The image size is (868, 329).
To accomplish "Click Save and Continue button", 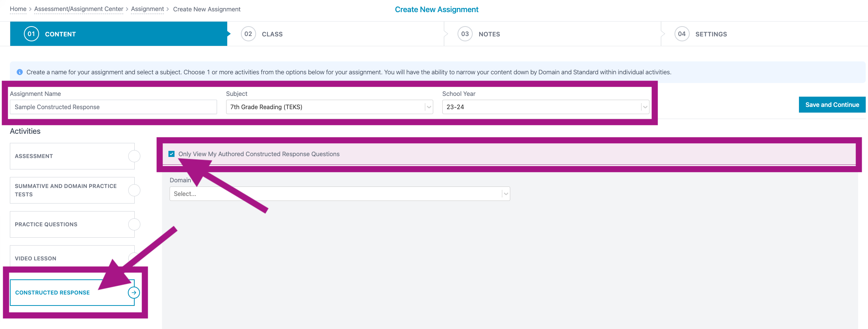I will coord(832,105).
